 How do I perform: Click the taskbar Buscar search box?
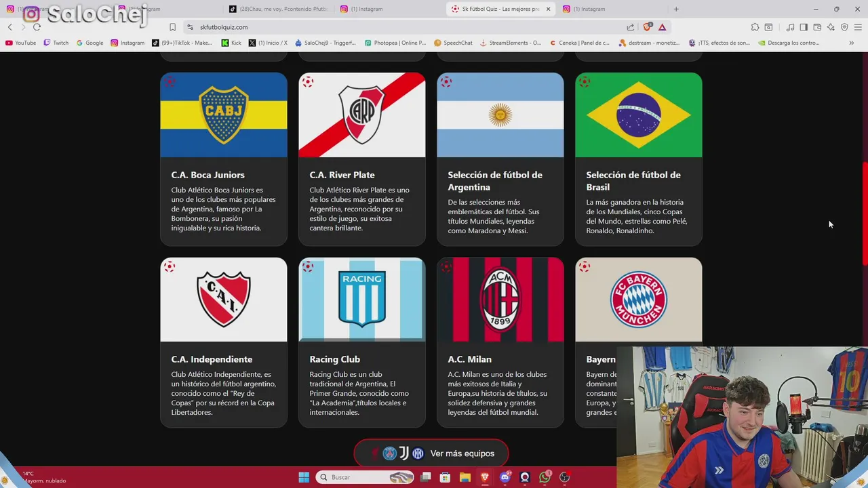[x=366, y=477]
